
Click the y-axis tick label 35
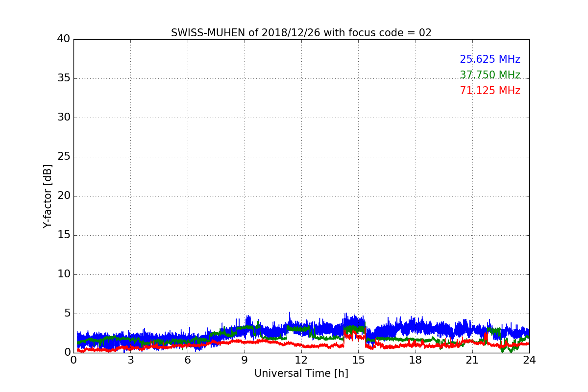[x=64, y=78]
